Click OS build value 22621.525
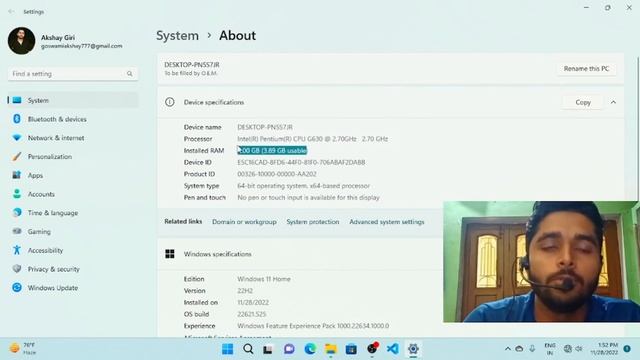Viewport: 640px width, 360px height. click(x=251, y=314)
